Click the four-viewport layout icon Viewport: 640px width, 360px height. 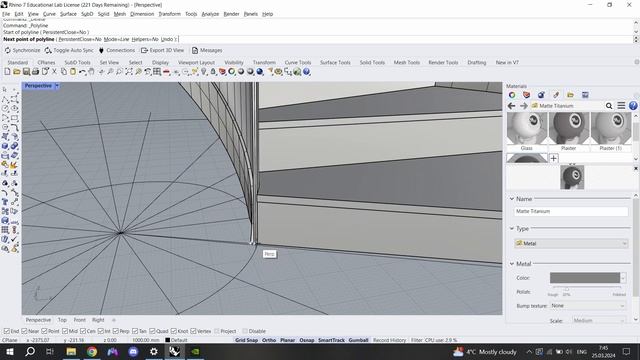[157, 72]
